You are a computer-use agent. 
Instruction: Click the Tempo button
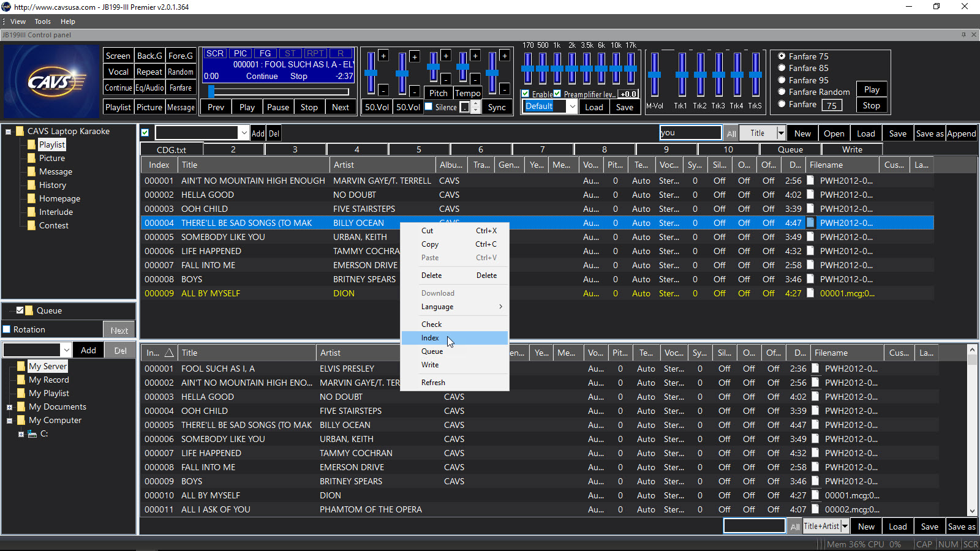[467, 93]
